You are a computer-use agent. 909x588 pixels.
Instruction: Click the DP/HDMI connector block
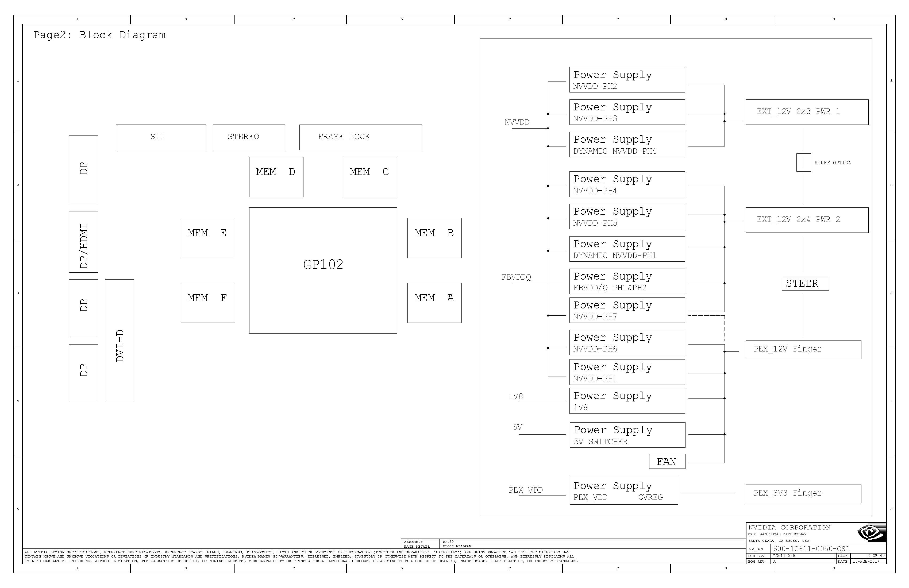tap(83, 242)
